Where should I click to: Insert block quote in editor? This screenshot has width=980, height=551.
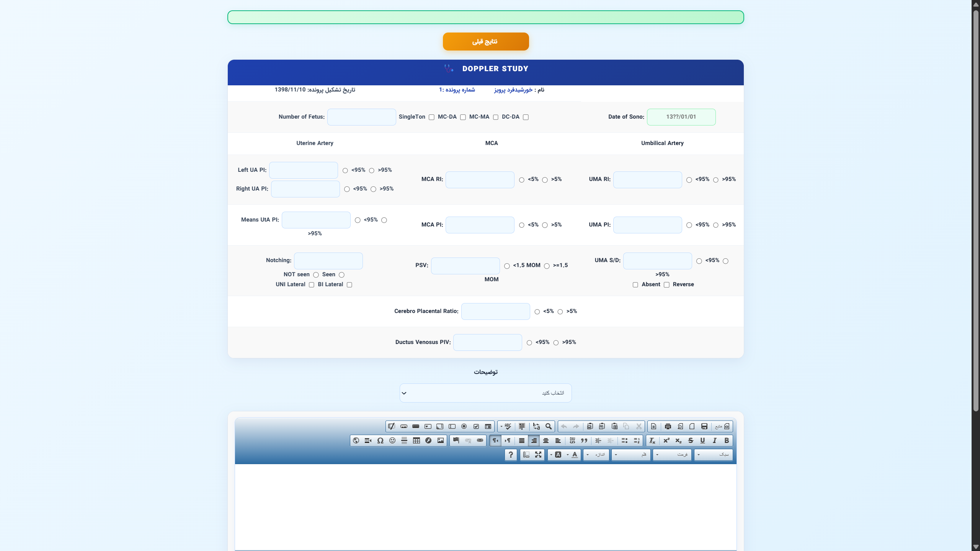[584, 440]
